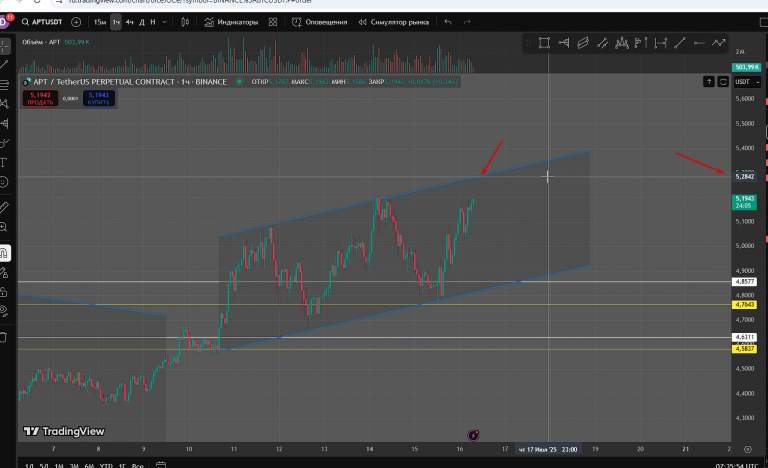This screenshot has height=468, width=768.
Task: Toggle lock all drawing tools
Action: click(4, 293)
